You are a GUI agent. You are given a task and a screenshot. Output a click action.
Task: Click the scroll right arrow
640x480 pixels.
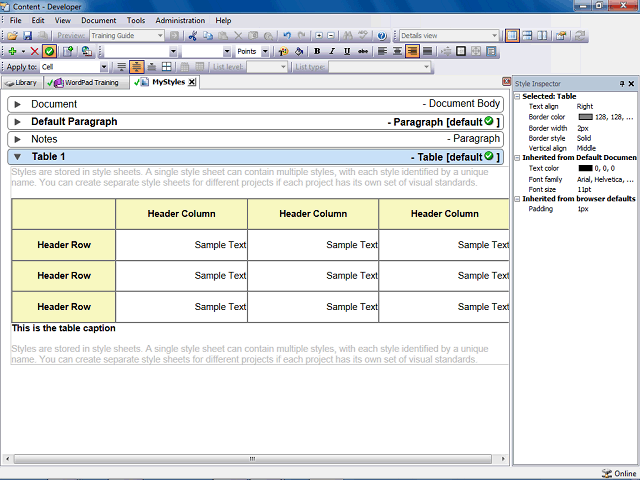click(x=503, y=459)
